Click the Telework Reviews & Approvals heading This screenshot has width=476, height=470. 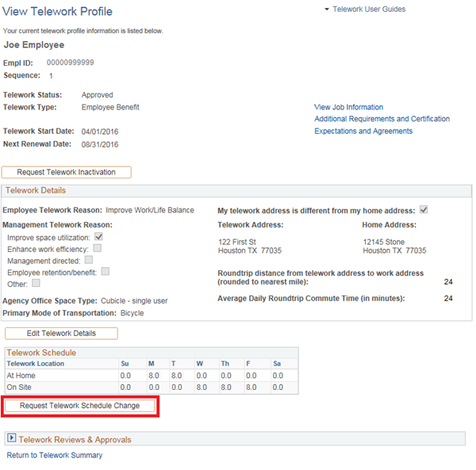[75, 439]
